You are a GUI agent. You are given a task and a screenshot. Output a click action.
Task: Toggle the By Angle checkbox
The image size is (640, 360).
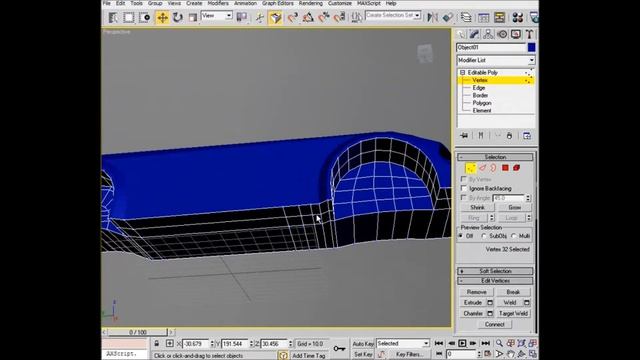point(464,198)
